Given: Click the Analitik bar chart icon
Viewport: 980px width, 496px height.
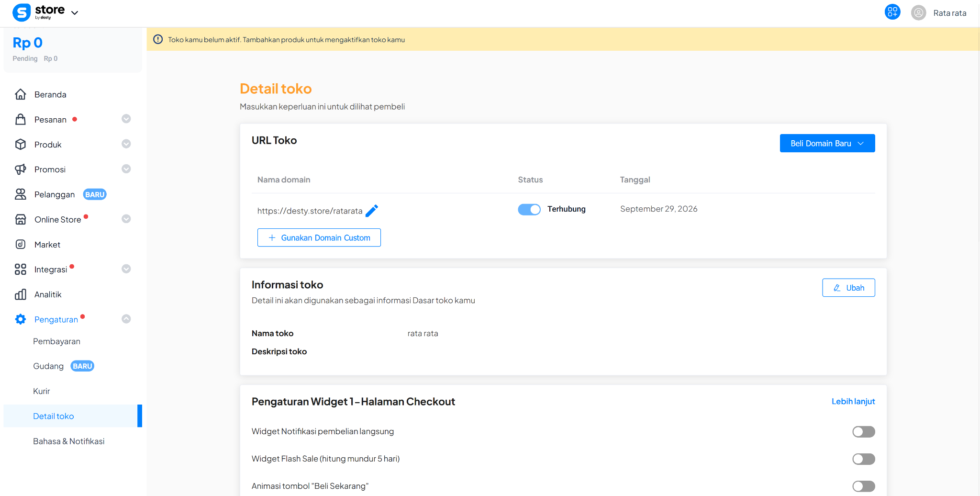Looking at the screenshot, I should point(21,294).
